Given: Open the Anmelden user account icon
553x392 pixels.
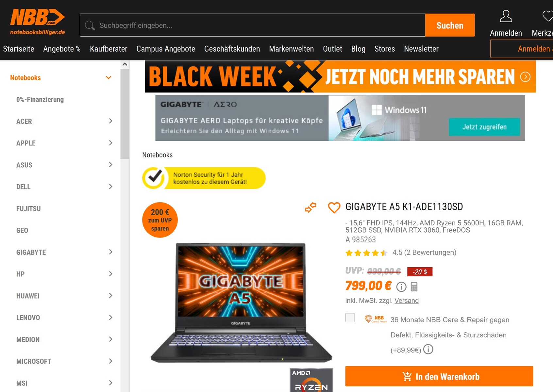Looking at the screenshot, I should pos(506,16).
